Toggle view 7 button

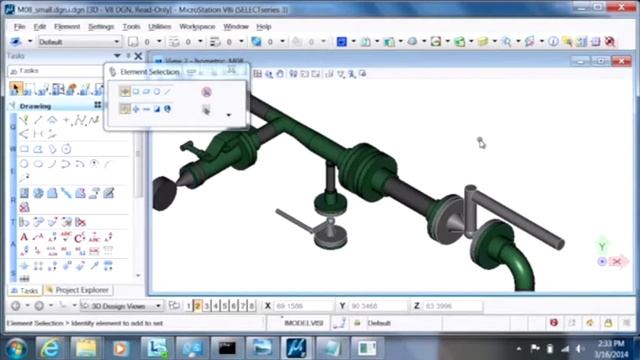point(242,306)
